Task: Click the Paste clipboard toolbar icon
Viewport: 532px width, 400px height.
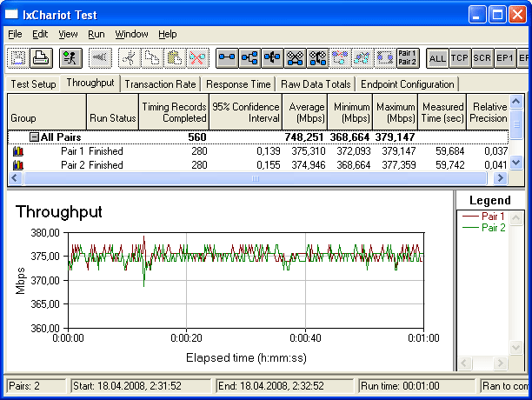Action: (x=175, y=58)
